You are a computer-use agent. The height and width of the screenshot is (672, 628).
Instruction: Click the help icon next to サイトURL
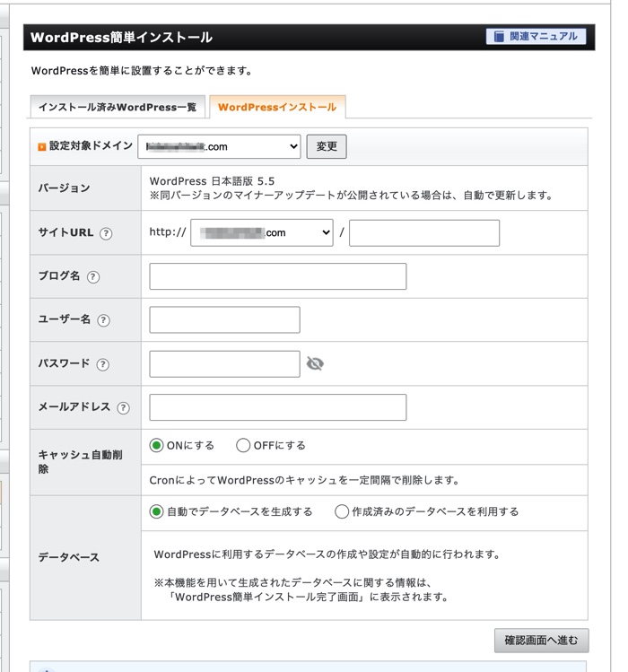click(x=106, y=233)
